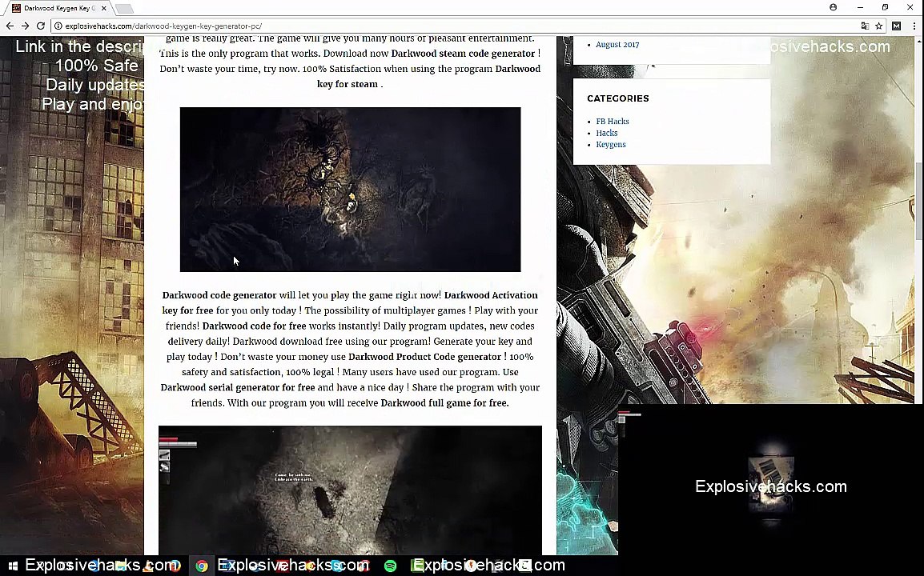Reload the current page
Screen dimensions: 924x576
41,26
